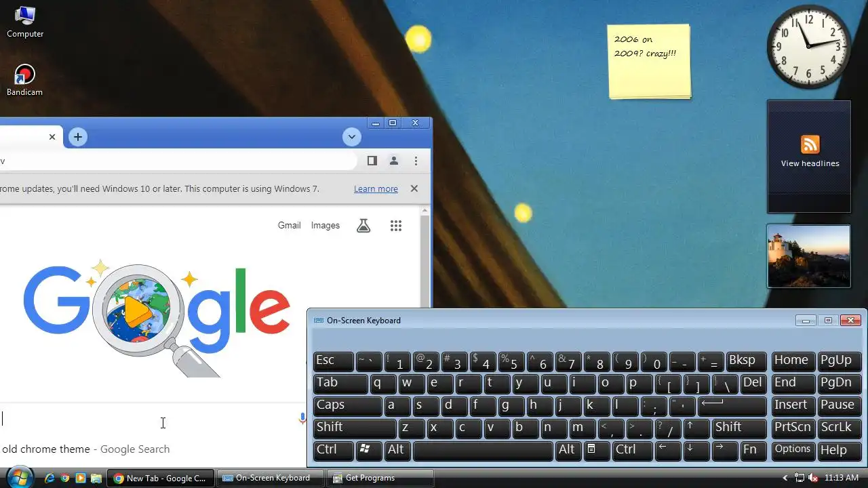Viewport: 868px width, 488px height.
Task: Click the yellow sticky note gadget
Action: click(649, 62)
